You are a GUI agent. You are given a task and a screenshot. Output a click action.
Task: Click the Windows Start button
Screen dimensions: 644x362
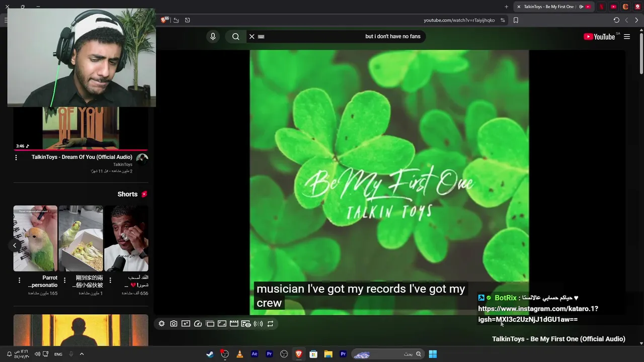click(433, 354)
